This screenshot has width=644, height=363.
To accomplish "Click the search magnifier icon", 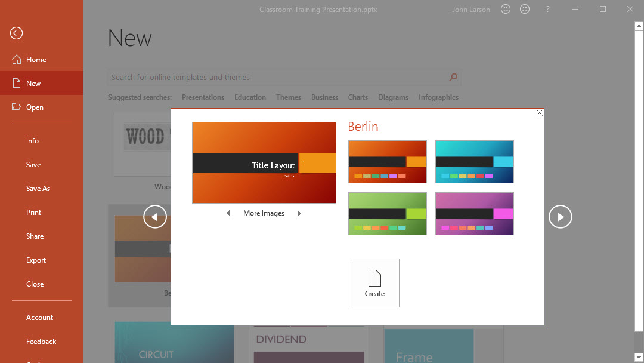I will point(453,77).
